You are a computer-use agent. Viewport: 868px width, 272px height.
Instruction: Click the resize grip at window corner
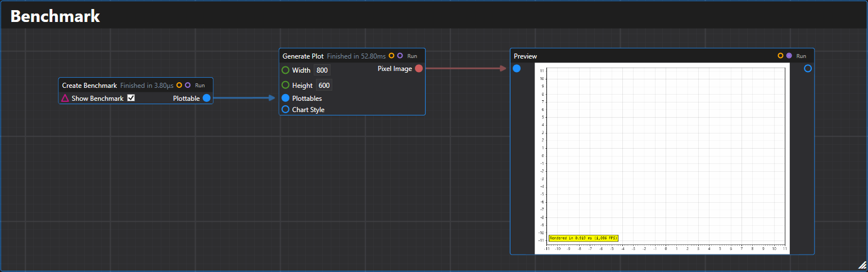point(862,265)
